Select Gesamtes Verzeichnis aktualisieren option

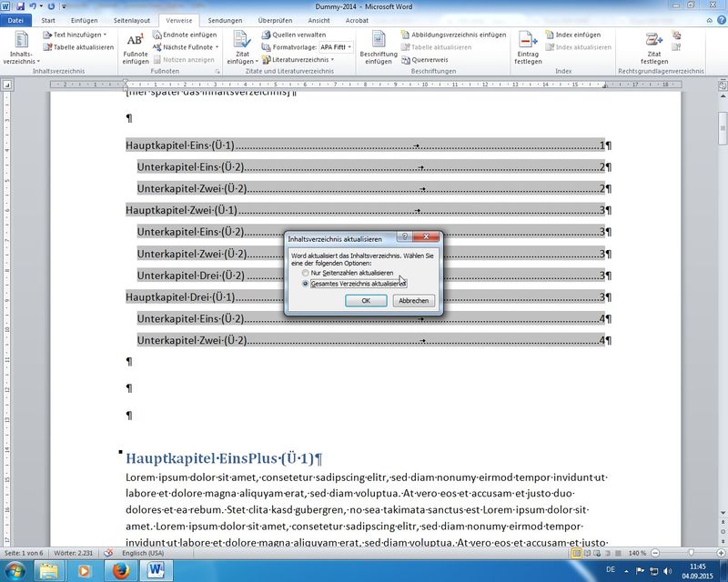pos(354,284)
